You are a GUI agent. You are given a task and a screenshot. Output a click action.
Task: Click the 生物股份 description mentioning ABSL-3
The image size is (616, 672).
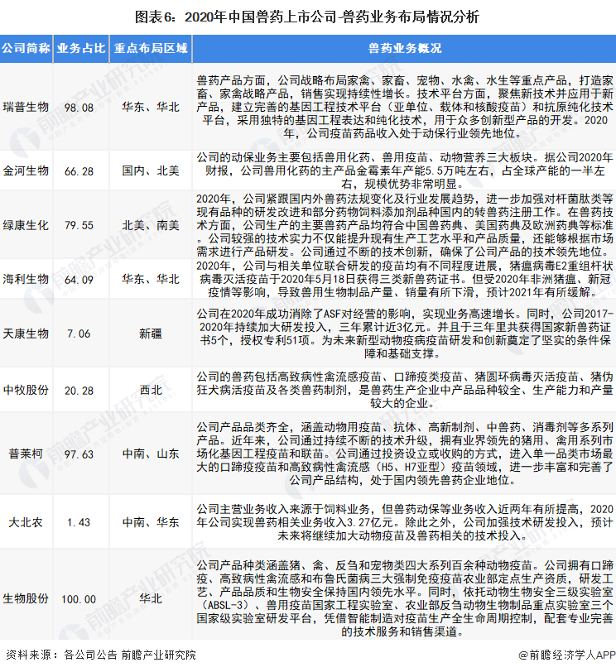tap(405, 598)
